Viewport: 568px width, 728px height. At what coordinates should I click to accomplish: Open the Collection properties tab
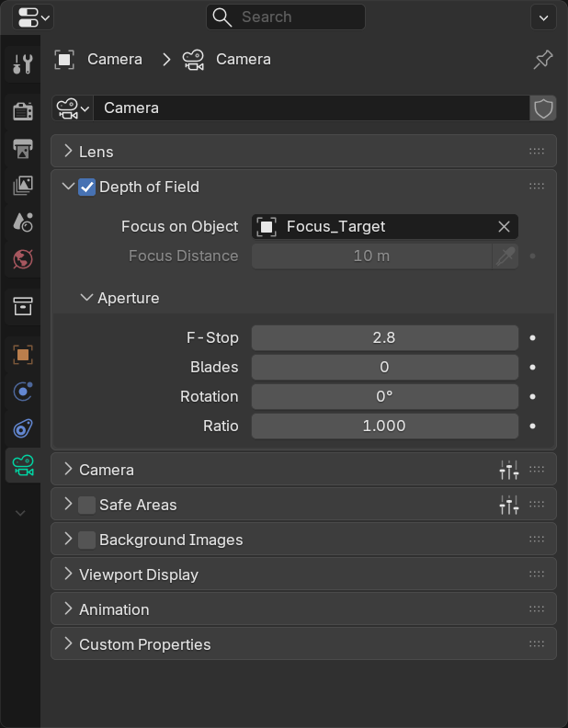[x=23, y=306]
